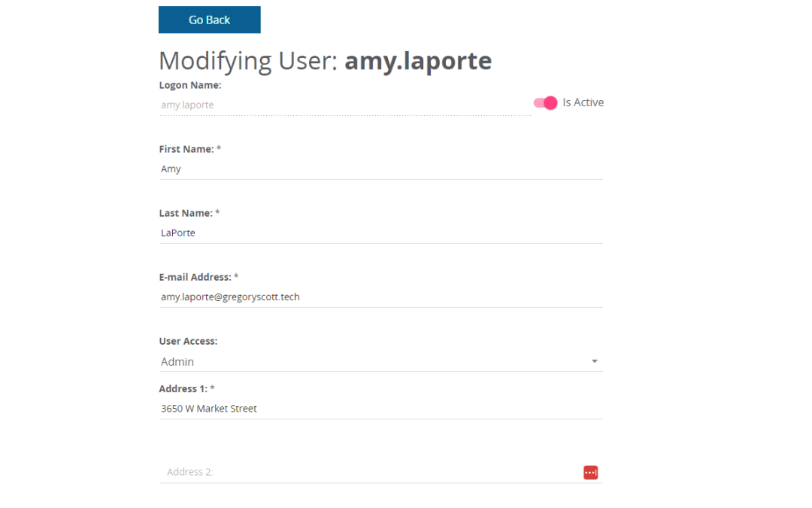
Task: Click the First Name label
Action: pos(186,150)
